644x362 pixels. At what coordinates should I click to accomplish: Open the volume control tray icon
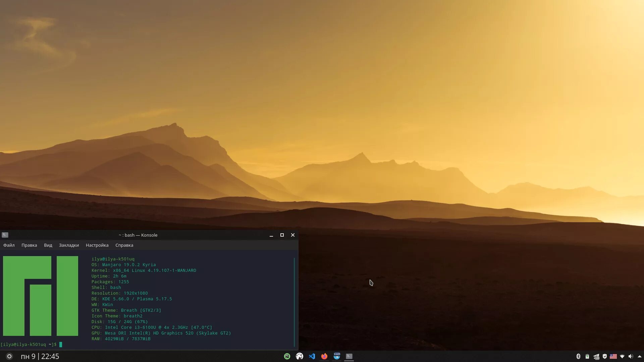tap(631, 356)
